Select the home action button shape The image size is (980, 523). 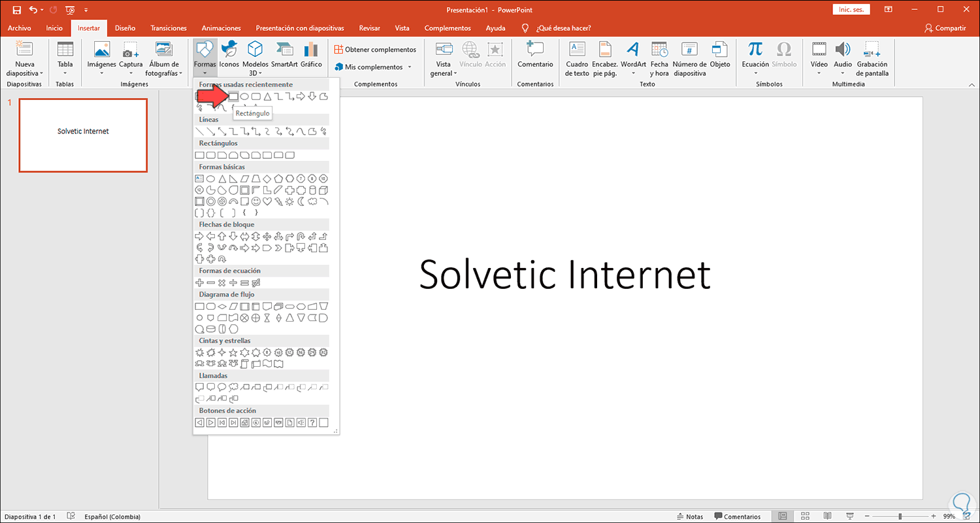pos(244,422)
